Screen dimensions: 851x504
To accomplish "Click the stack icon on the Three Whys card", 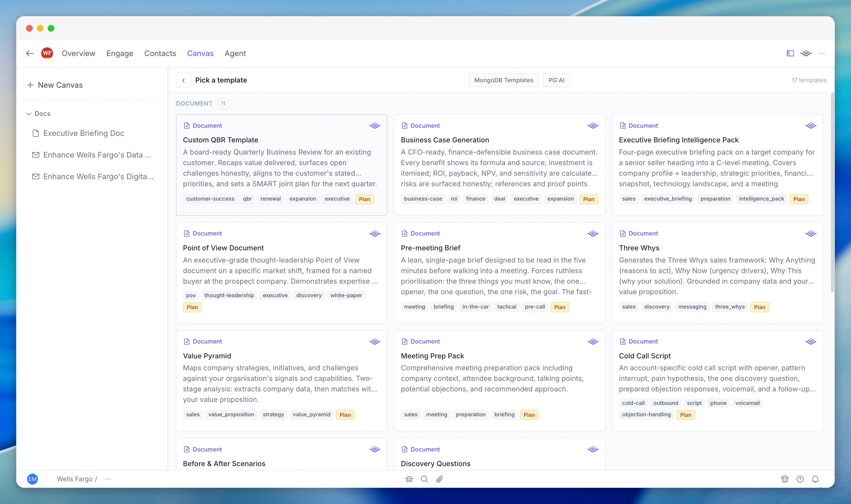I will pyautogui.click(x=811, y=233).
